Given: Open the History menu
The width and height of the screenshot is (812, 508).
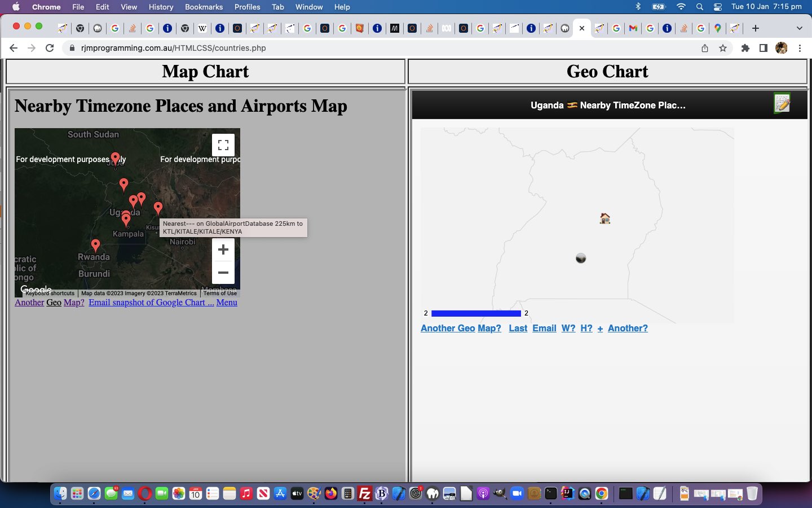Looking at the screenshot, I should click(161, 7).
